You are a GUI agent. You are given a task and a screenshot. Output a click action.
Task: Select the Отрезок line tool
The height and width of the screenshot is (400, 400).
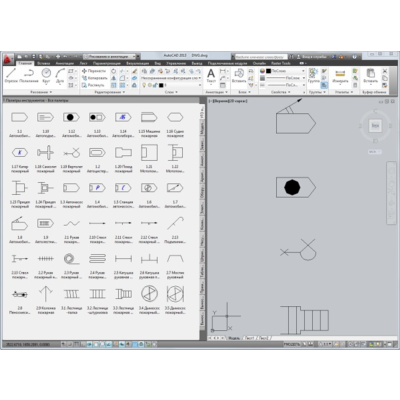(11, 75)
